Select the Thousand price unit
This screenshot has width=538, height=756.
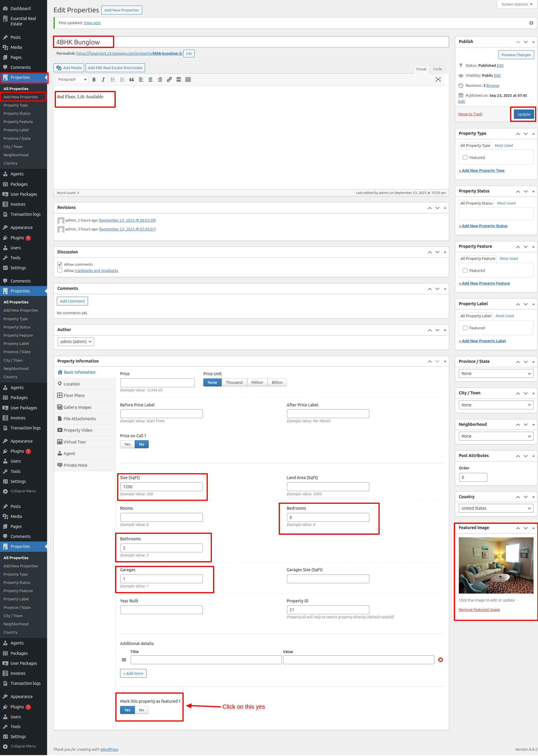pos(234,383)
